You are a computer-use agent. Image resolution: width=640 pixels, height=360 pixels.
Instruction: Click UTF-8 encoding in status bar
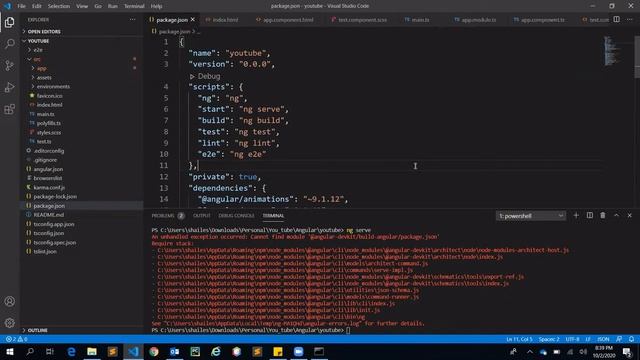point(572,339)
